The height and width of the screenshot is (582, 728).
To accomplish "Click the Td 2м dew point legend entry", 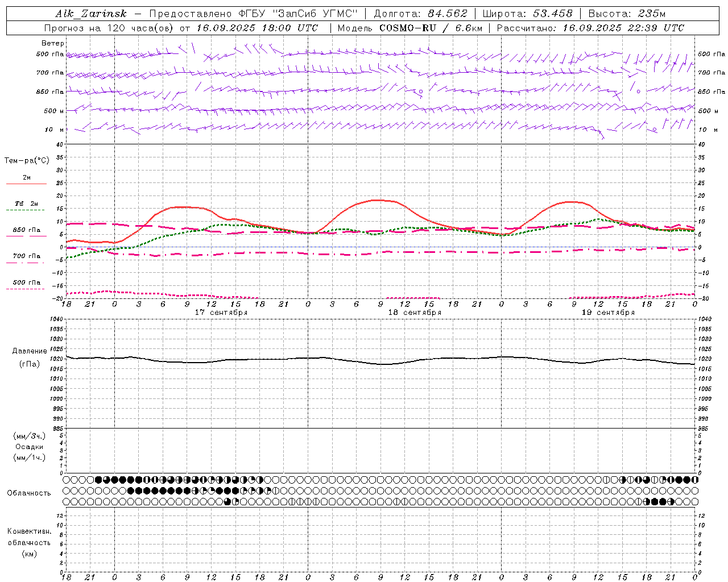I will (26, 203).
